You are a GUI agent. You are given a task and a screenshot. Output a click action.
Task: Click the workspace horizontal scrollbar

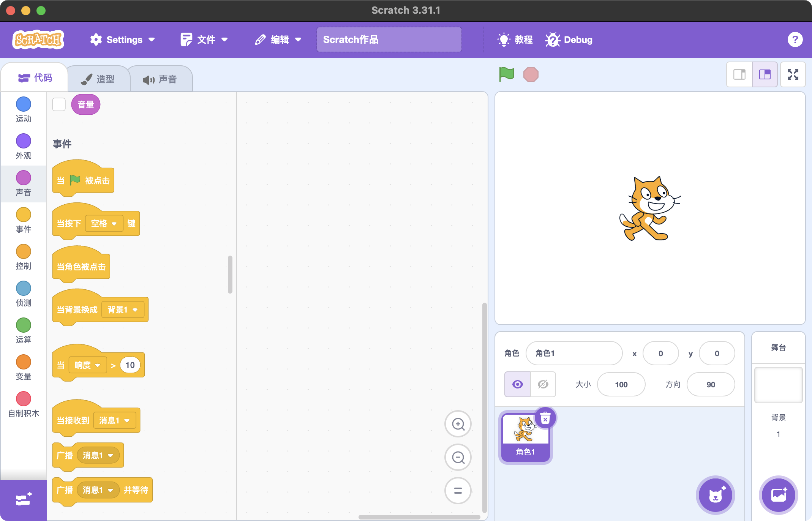419,517
